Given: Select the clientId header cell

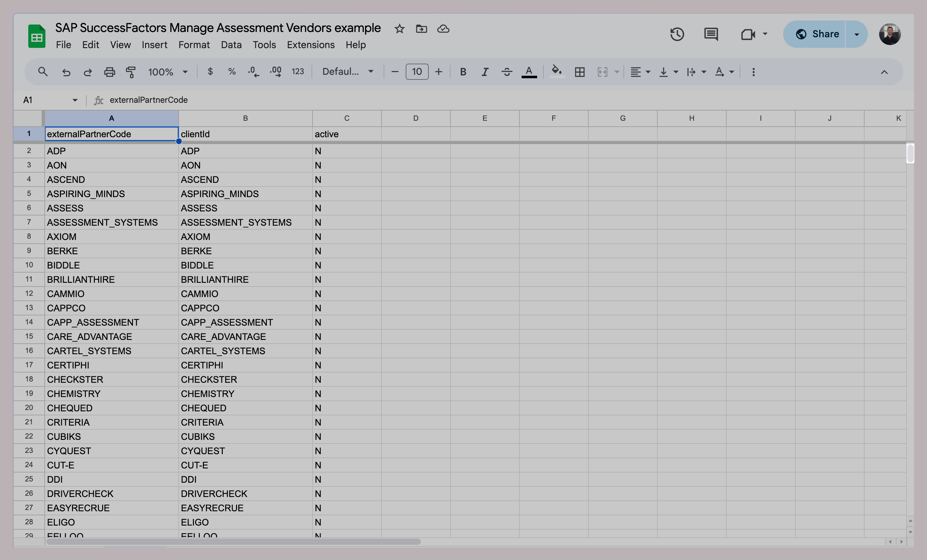Looking at the screenshot, I should pyautogui.click(x=245, y=134).
